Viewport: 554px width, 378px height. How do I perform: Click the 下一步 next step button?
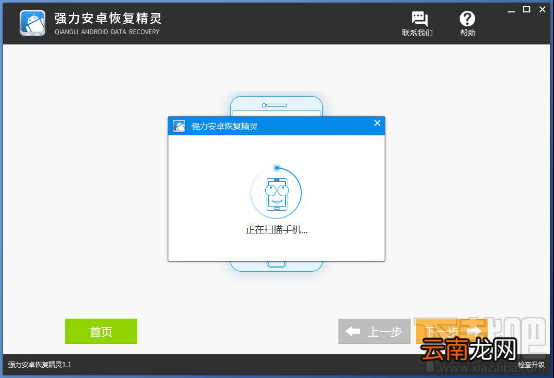coord(452,331)
